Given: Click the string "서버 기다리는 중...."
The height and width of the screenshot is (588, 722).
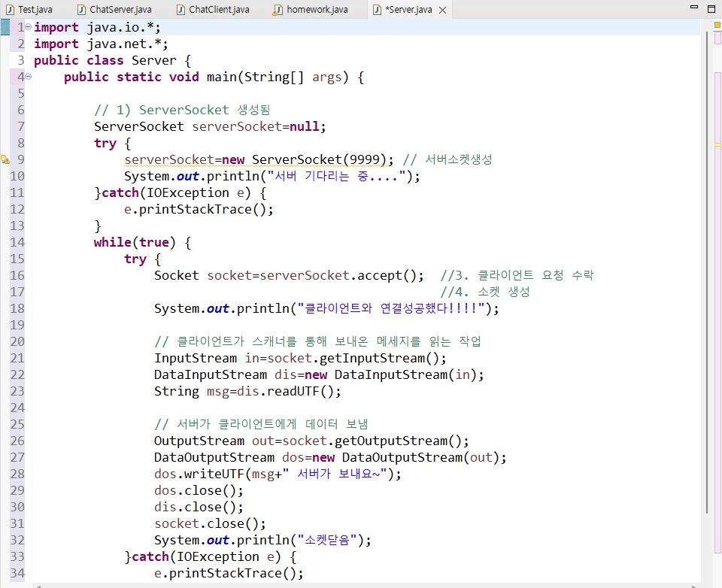Looking at the screenshot, I should (x=337, y=177).
